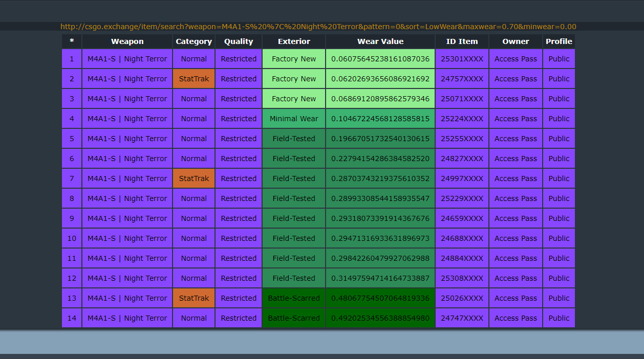This screenshot has width=644, height=359.
Task: Select wear value 0.10467224568128585815
Action: [x=380, y=119]
